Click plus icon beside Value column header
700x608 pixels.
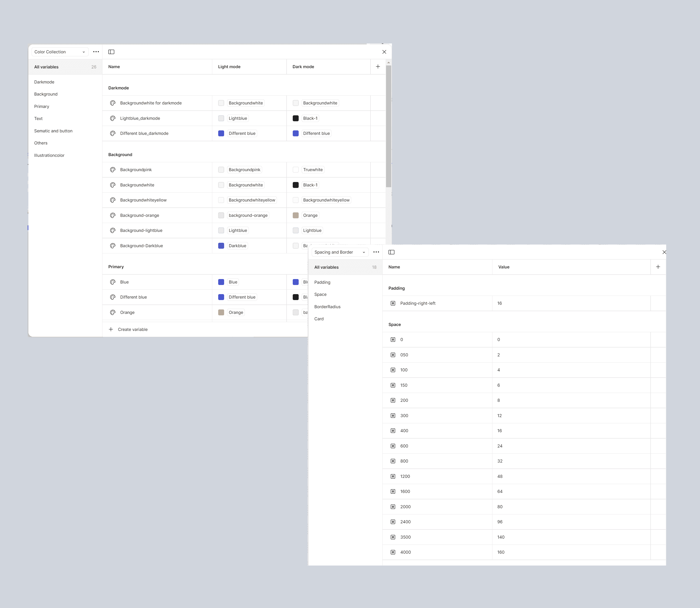[x=658, y=267]
